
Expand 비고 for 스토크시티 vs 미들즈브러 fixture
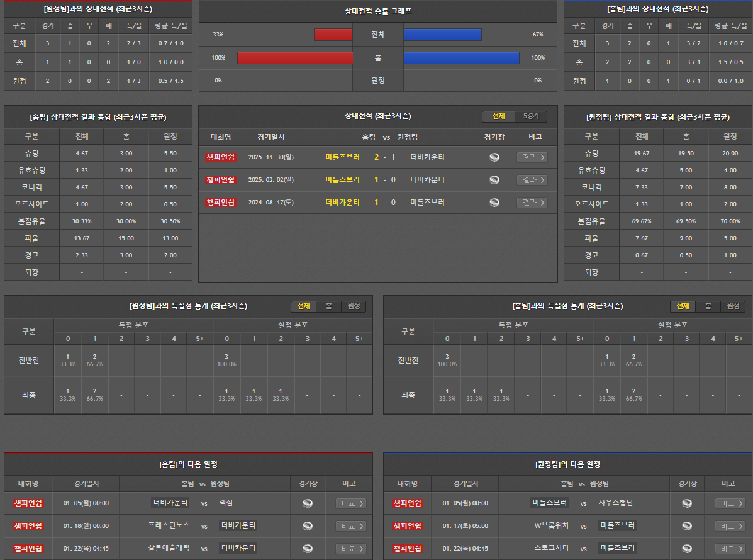coord(730,549)
